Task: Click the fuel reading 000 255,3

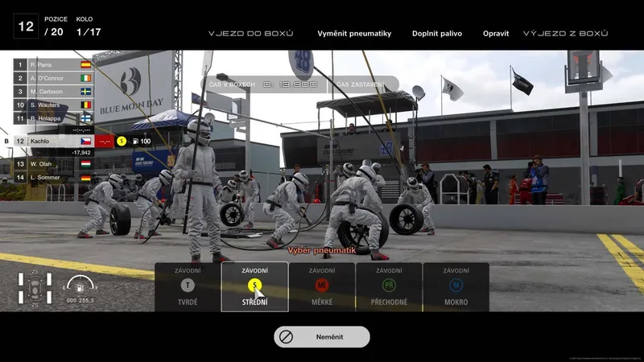Action: 80,300
